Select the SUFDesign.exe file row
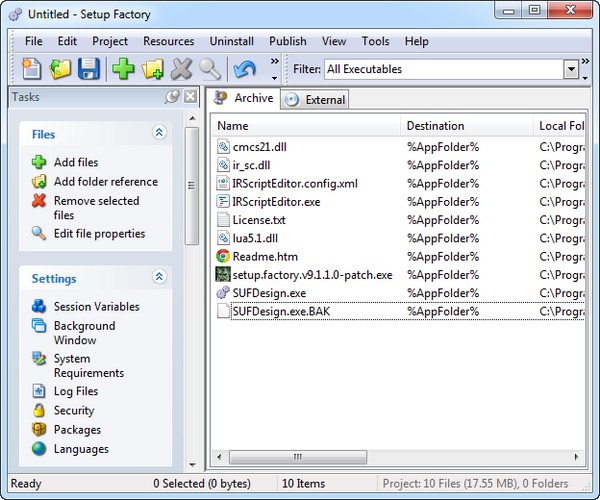The image size is (600, 500). coord(268,293)
